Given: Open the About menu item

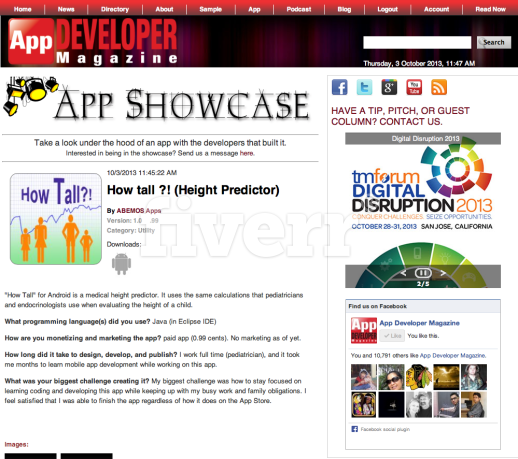Looking at the screenshot, I should click(x=164, y=9).
